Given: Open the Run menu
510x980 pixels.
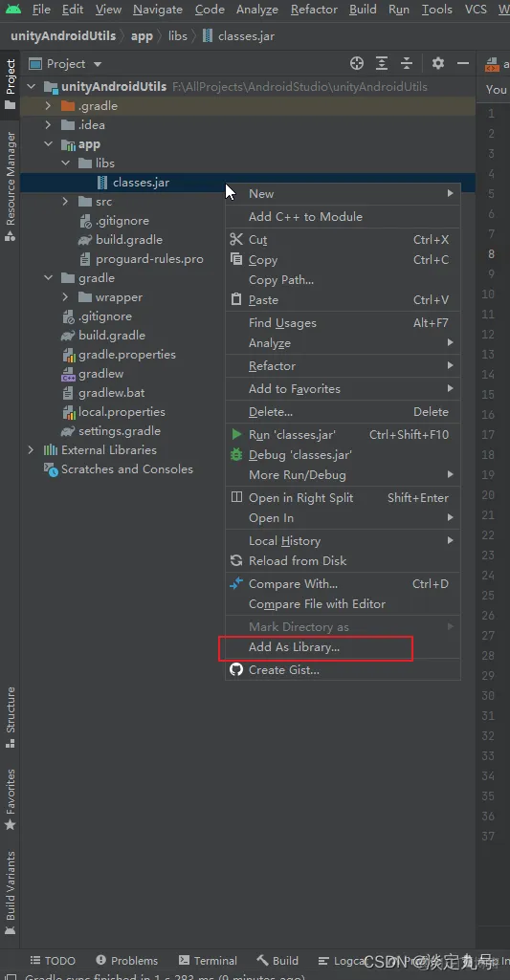Looking at the screenshot, I should [x=399, y=10].
